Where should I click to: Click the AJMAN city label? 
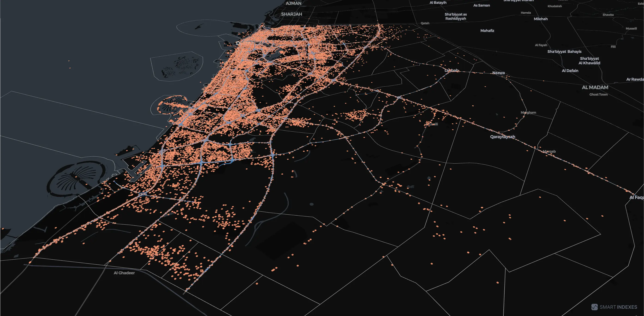(x=294, y=3)
